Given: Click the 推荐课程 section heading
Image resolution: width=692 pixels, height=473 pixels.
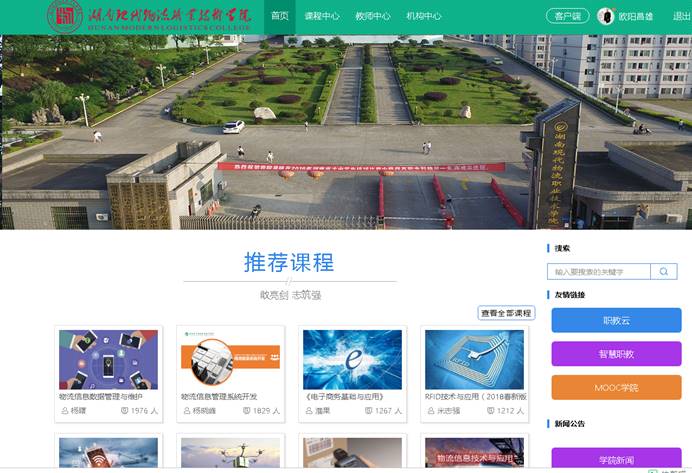Looking at the screenshot, I should coord(290,263).
